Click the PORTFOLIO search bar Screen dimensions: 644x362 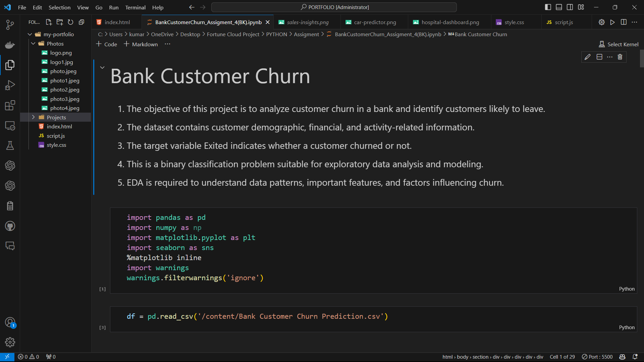click(334, 7)
